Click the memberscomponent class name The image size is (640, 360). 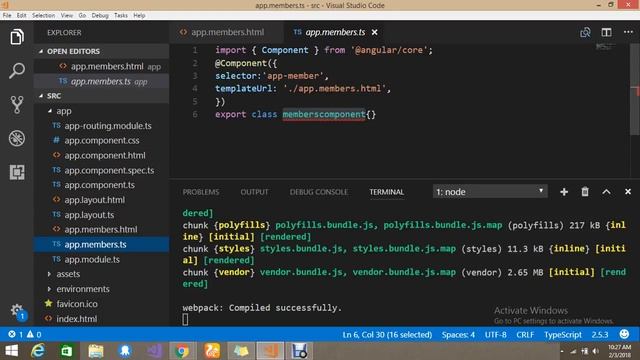click(x=324, y=114)
